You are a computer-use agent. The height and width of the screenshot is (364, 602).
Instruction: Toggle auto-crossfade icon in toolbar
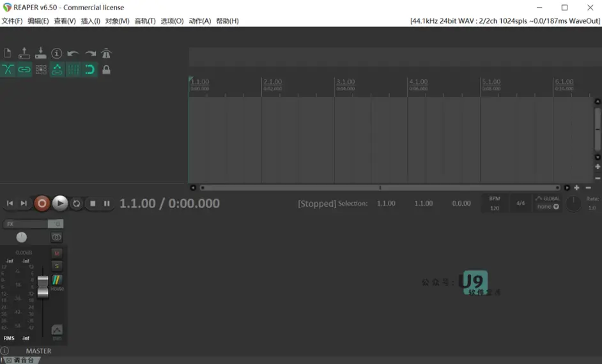pos(8,70)
